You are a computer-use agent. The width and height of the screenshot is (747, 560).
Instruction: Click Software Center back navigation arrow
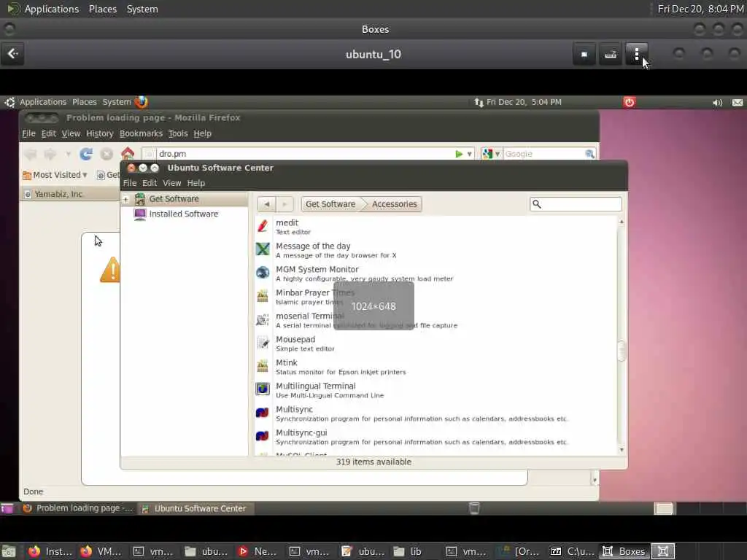[267, 204]
